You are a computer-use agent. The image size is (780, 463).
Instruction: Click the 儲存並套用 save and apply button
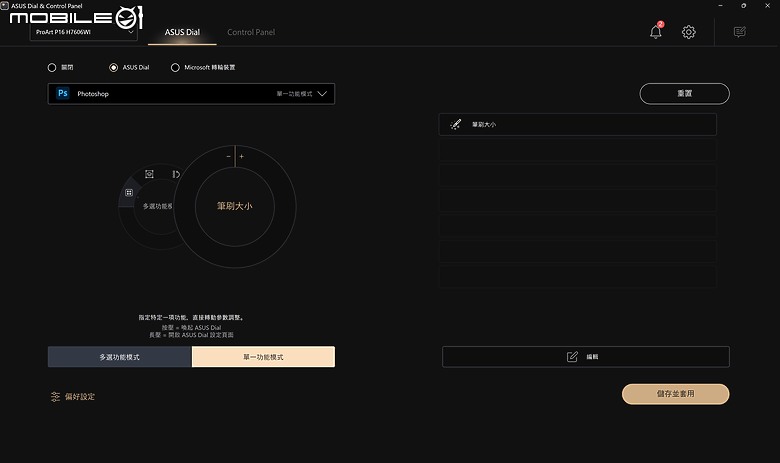[x=676, y=394]
